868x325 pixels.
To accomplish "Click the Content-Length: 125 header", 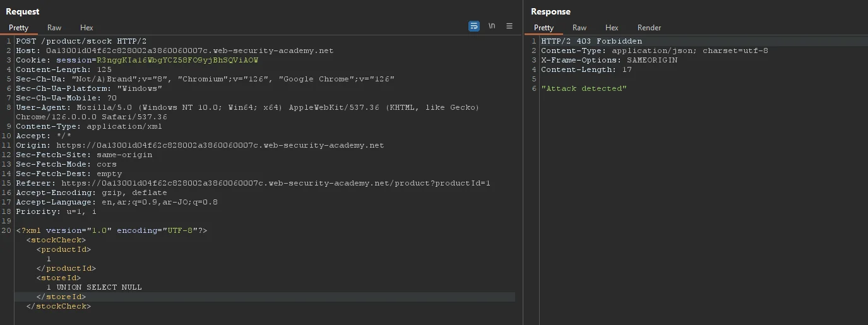I will point(63,69).
